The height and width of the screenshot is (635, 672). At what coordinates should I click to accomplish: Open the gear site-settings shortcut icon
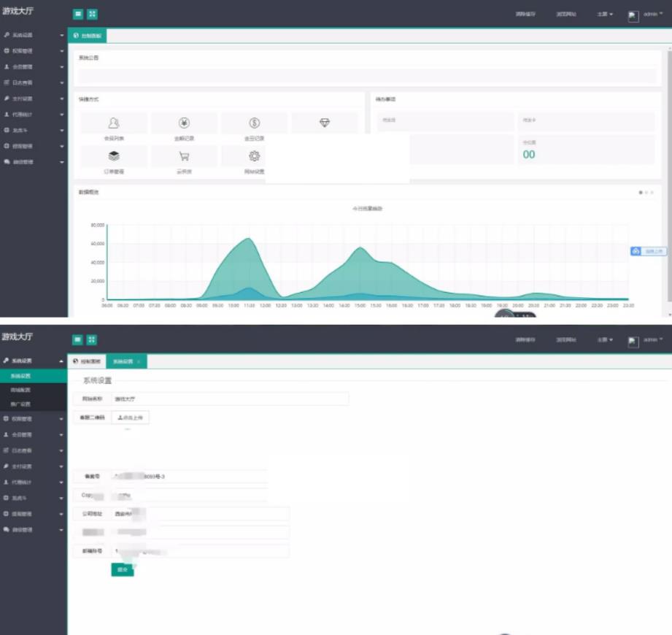pyautogui.click(x=254, y=156)
